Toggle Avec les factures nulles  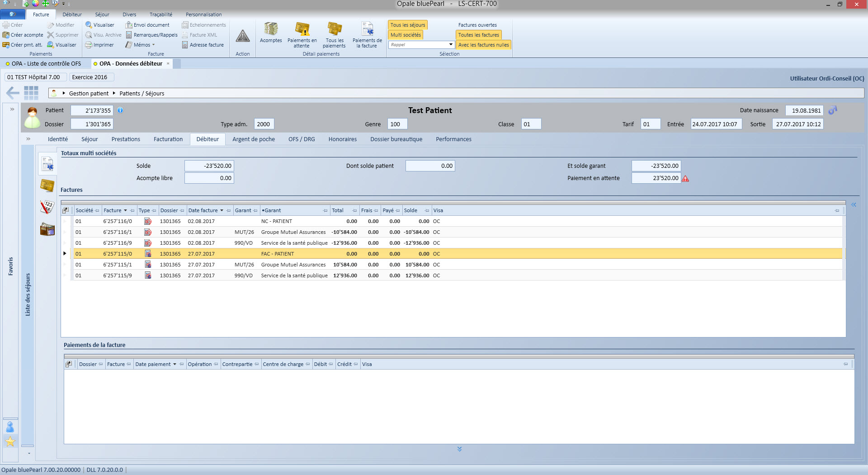[483, 45]
